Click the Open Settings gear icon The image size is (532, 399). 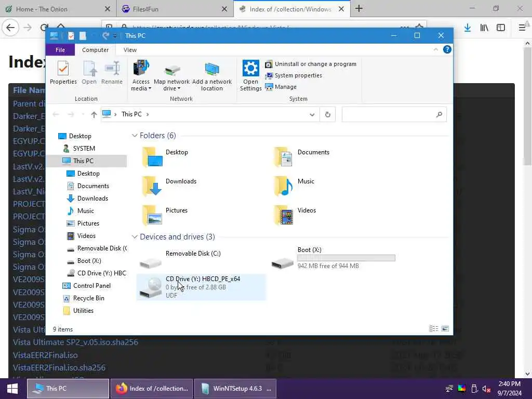(x=251, y=68)
